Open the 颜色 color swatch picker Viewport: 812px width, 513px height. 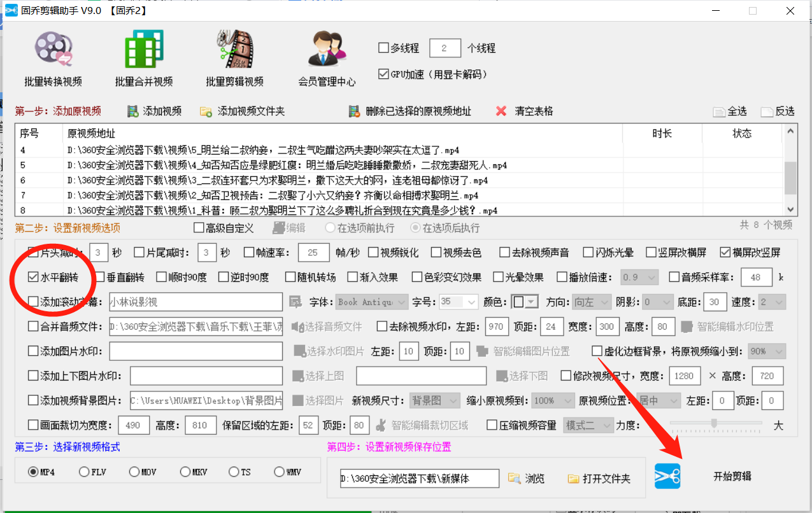(526, 302)
